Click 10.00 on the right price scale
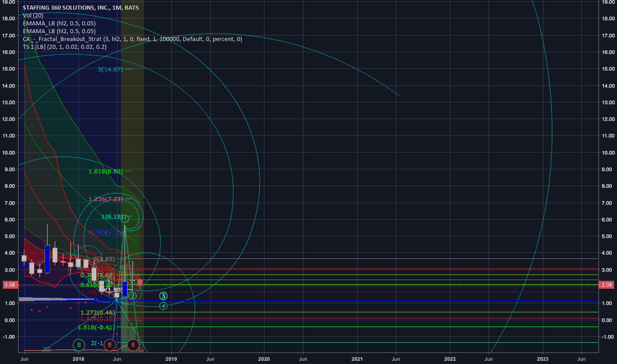The width and height of the screenshot is (617, 364). [608, 153]
